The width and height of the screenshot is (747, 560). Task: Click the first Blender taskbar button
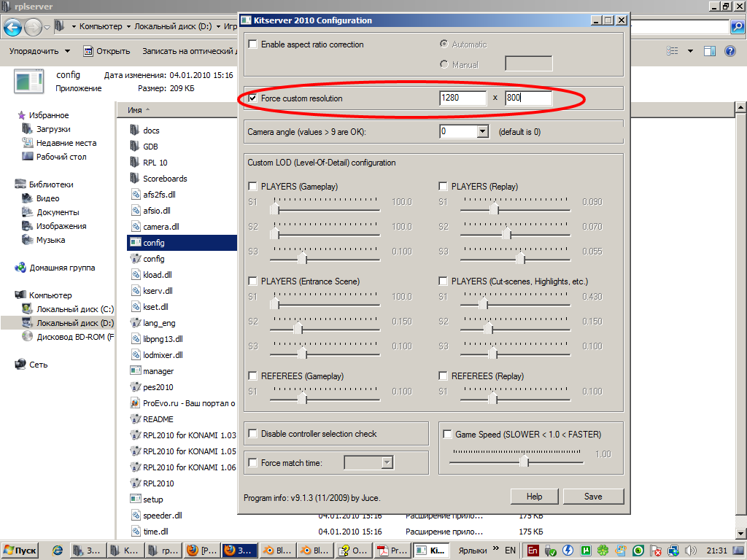tap(278, 551)
